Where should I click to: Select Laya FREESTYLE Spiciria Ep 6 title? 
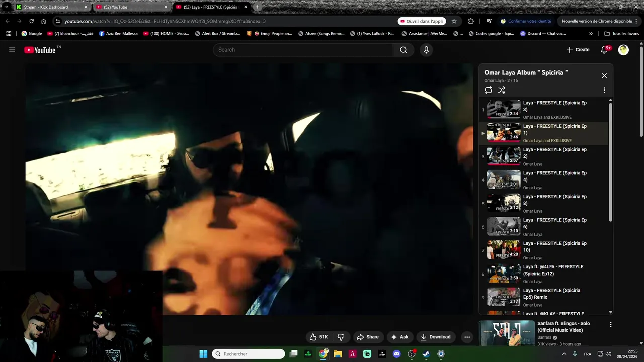(554, 223)
